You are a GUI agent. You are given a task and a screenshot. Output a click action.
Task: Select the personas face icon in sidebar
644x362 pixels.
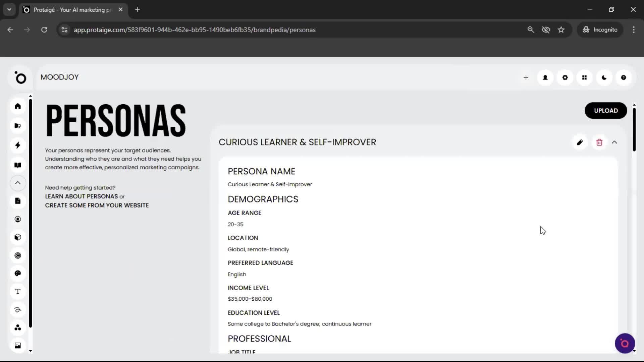(x=17, y=219)
